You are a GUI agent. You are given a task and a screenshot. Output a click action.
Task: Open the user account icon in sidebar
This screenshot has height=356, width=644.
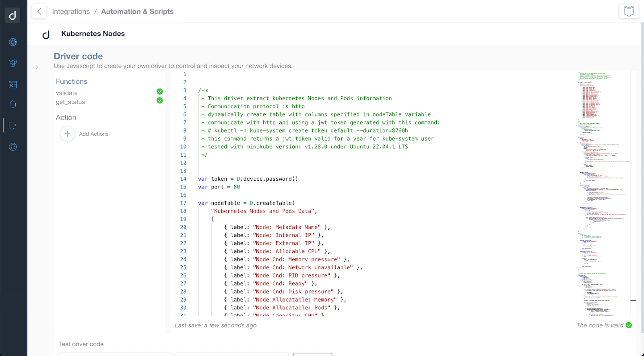click(13, 147)
